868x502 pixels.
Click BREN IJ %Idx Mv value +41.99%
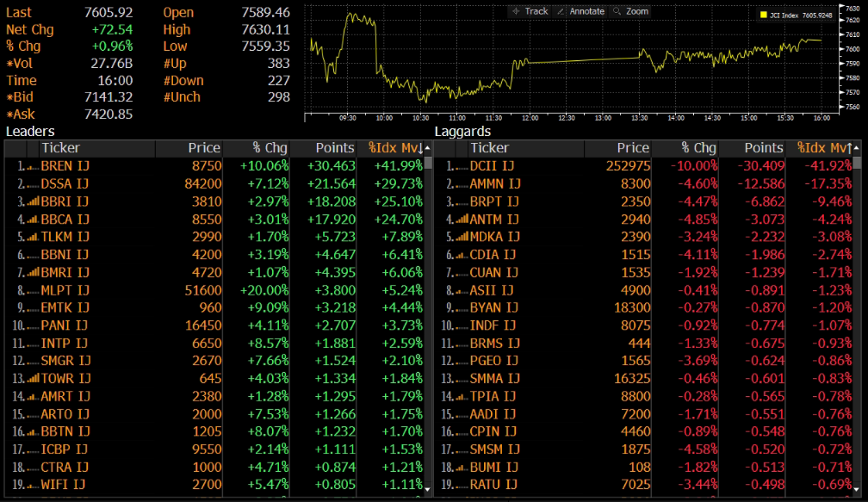point(399,166)
